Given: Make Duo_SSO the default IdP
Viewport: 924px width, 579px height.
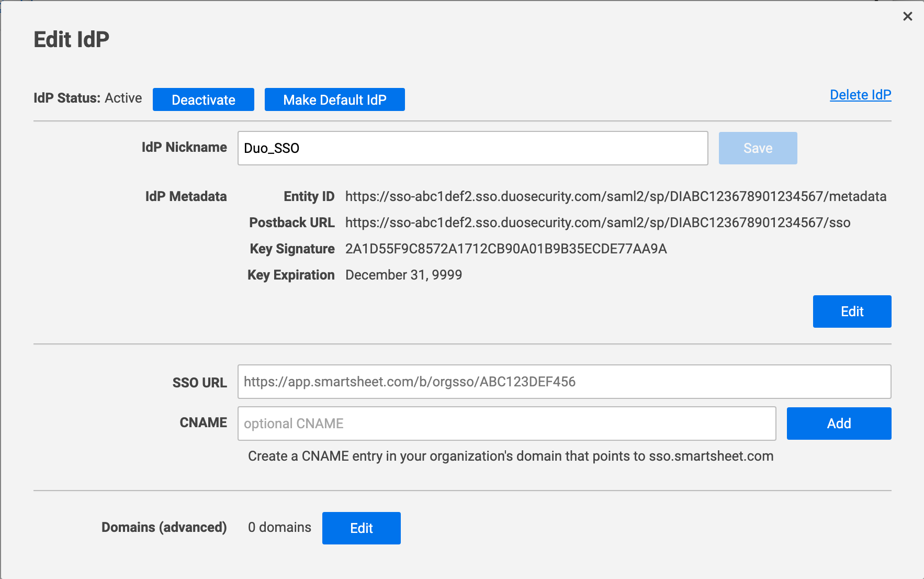Looking at the screenshot, I should (334, 99).
